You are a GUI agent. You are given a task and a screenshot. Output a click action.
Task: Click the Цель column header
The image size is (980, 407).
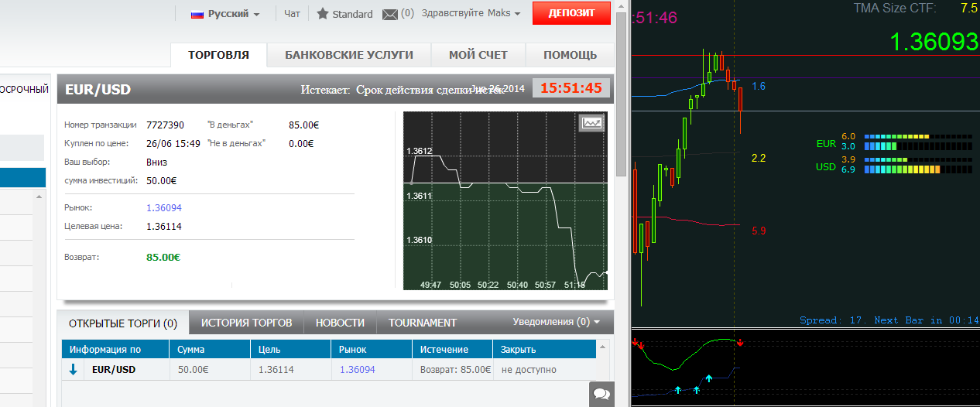[290, 349]
